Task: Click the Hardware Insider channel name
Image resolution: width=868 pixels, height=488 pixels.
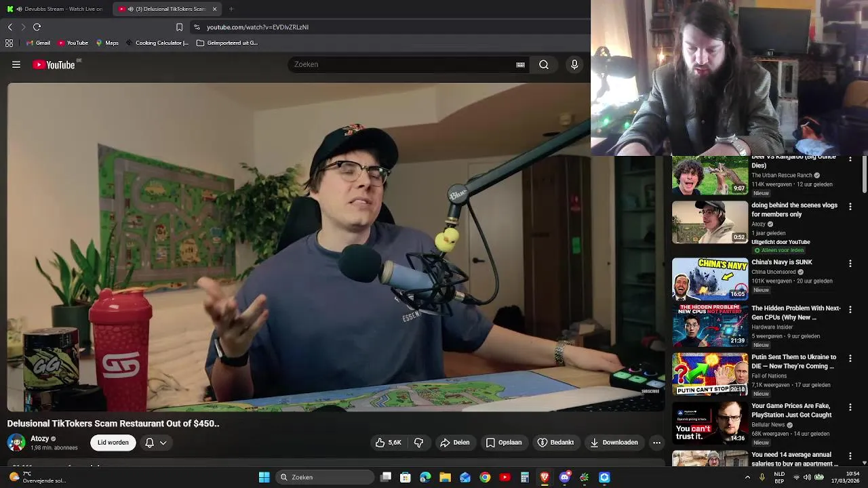Action: click(772, 327)
